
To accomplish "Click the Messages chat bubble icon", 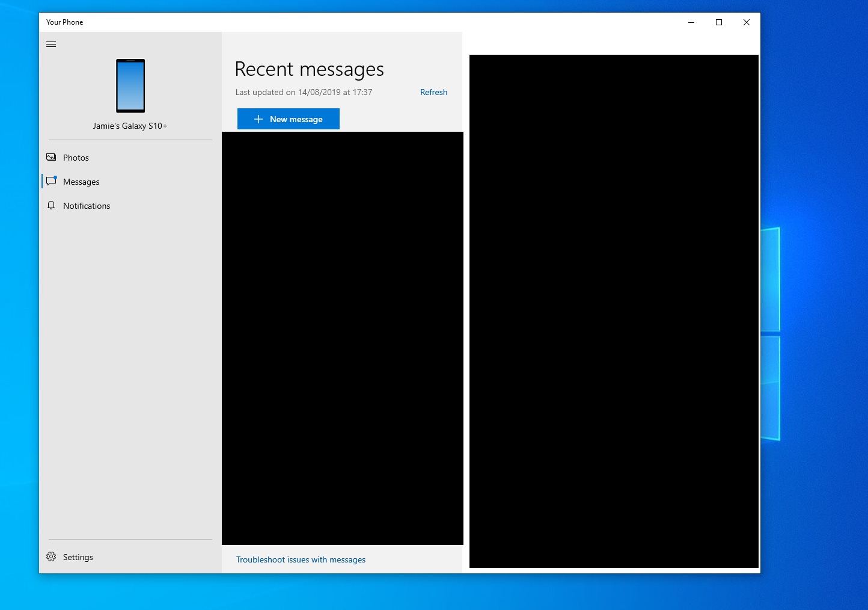I will coord(51,181).
